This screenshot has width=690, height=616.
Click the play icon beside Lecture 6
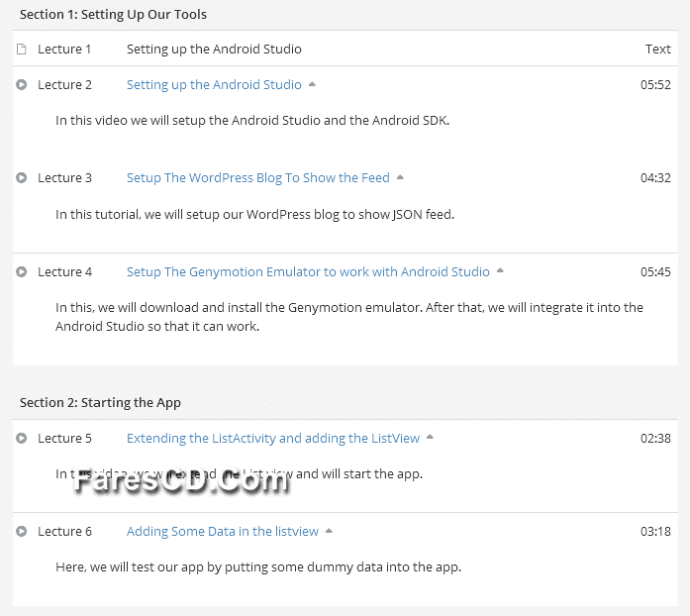(21, 532)
